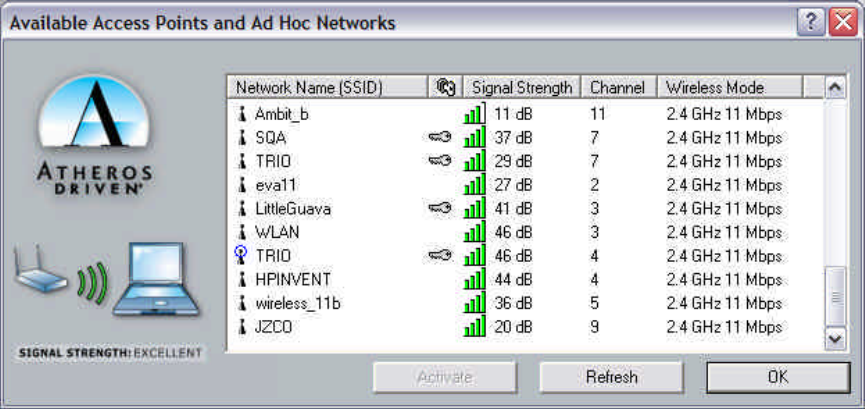The image size is (865, 409).
Task: Click the antenna icon beside eva11
Action: pyautogui.click(x=241, y=185)
